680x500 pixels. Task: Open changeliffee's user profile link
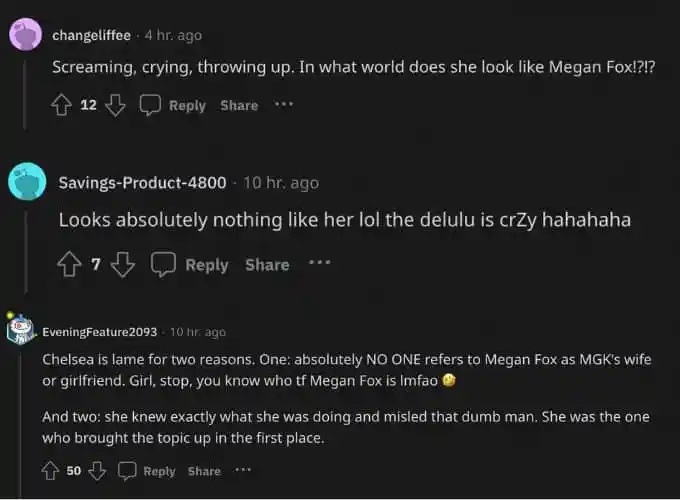click(x=92, y=35)
